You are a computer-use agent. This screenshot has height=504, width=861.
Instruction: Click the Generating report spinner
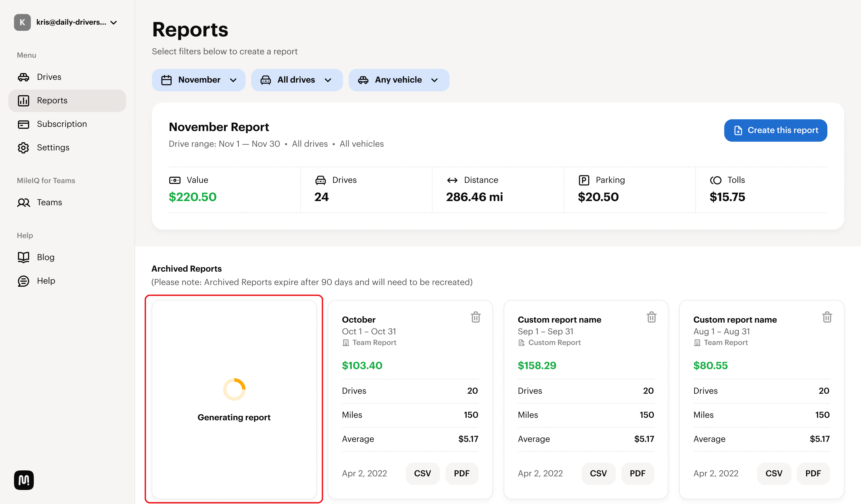point(234,389)
